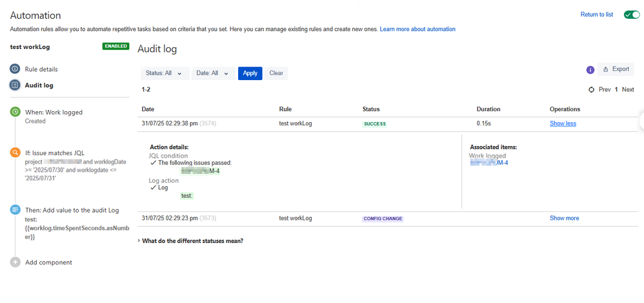Collapse entry with Show less

tap(563, 123)
